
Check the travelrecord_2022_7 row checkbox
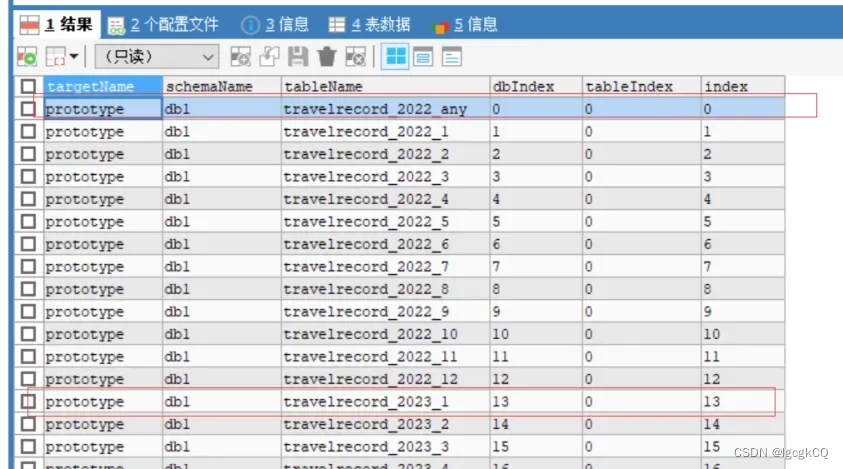[x=28, y=267]
